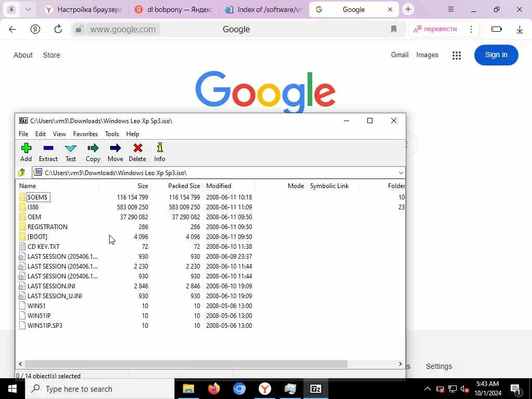Open the Tools menu in 7-Zip
The height and width of the screenshot is (399, 532).
pos(112,134)
